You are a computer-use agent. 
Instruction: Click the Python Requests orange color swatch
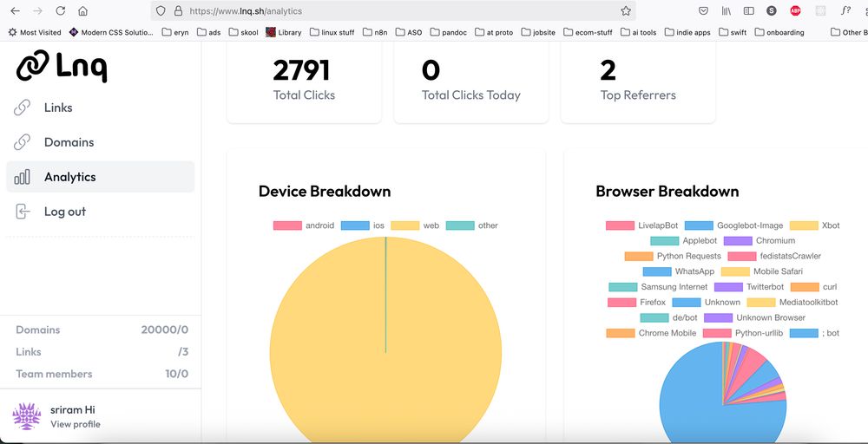click(x=639, y=257)
